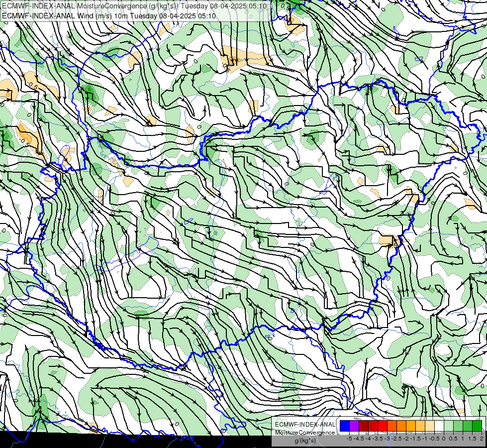This screenshot has height=448, width=487.
Task: Click legend label ECMWF-INDEX-ANAL
Action: (305, 425)
